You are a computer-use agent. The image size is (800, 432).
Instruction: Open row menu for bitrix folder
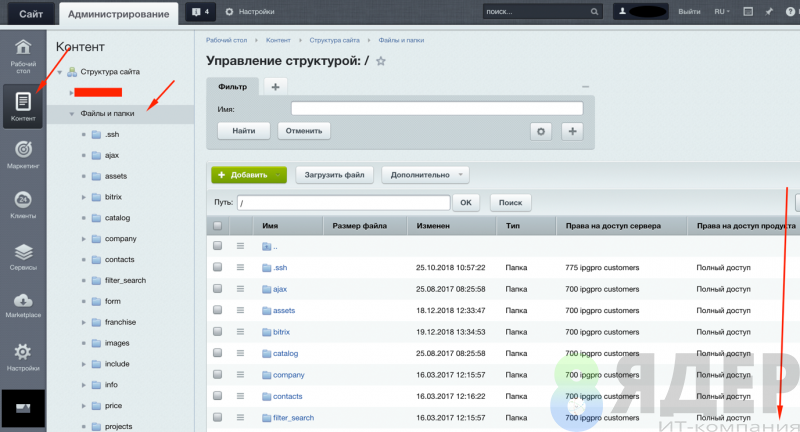pyautogui.click(x=240, y=332)
